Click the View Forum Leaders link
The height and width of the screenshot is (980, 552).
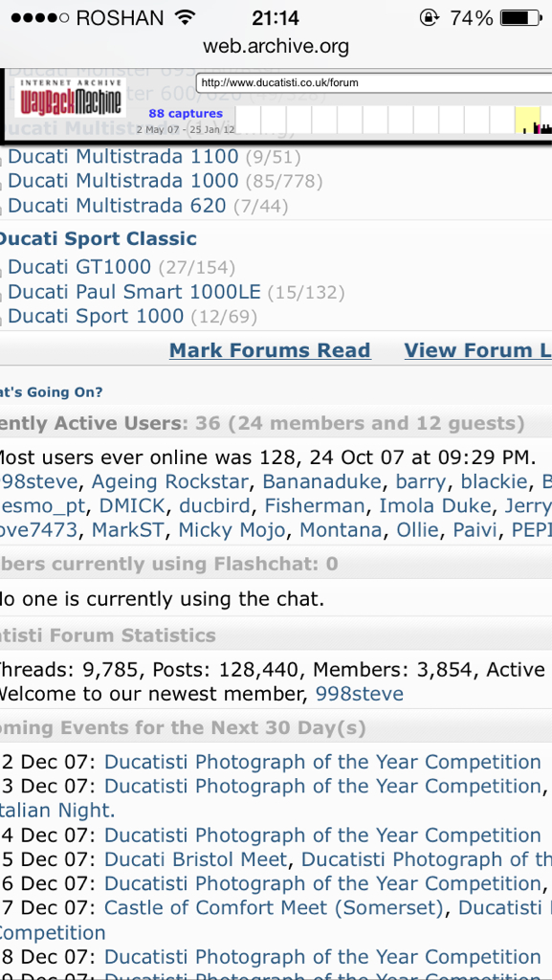478,350
